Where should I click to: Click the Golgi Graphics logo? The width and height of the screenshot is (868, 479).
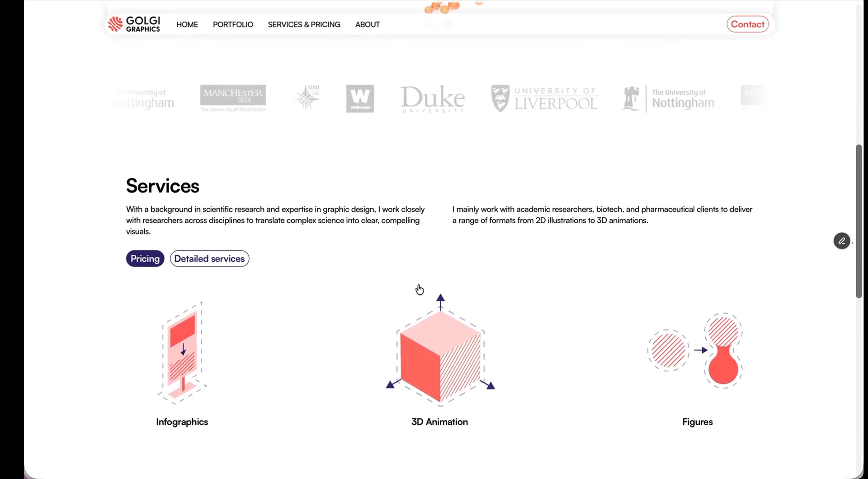coord(134,24)
